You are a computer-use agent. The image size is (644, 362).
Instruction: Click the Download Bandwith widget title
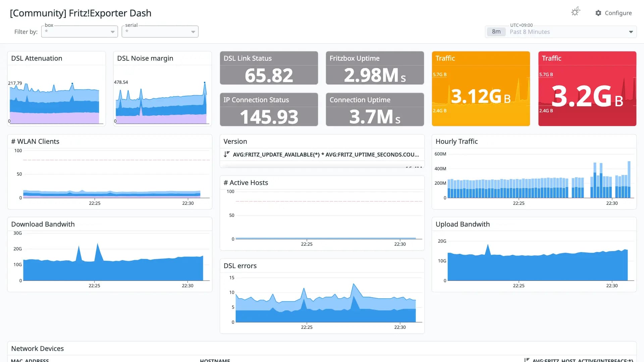tap(43, 224)
